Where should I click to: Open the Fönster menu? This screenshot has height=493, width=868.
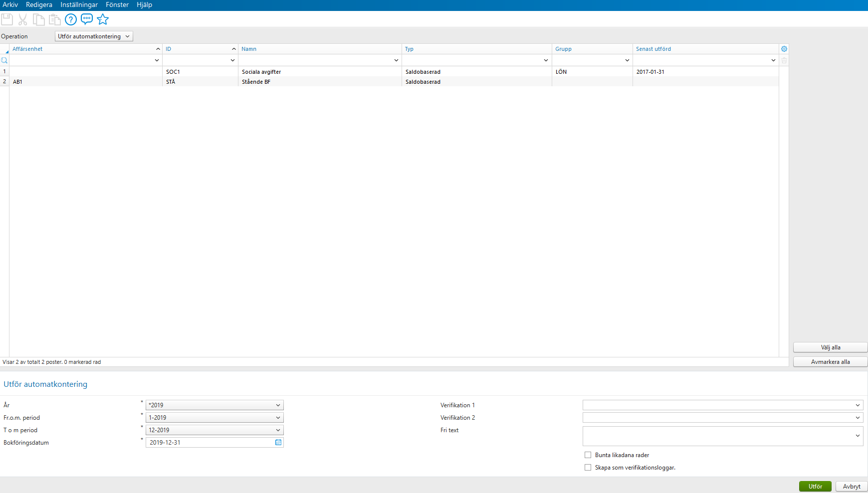coord(117,4)
